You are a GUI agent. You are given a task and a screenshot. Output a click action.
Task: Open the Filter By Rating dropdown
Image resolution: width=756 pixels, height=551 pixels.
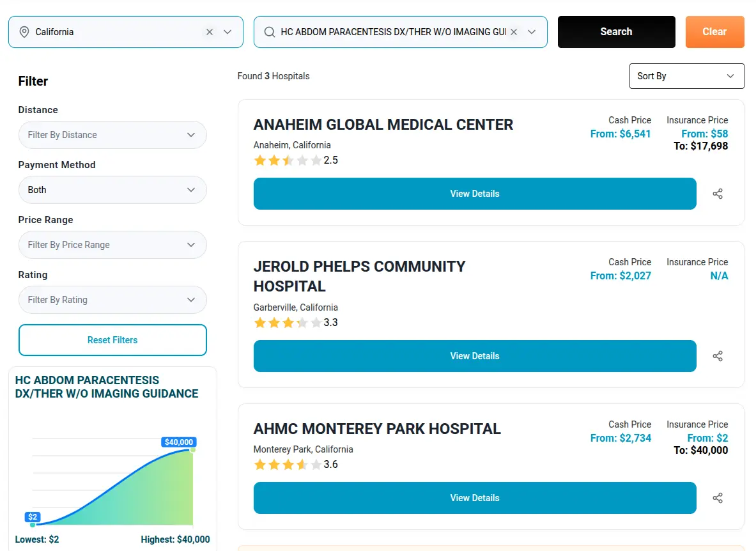click(x=112, y=300)
